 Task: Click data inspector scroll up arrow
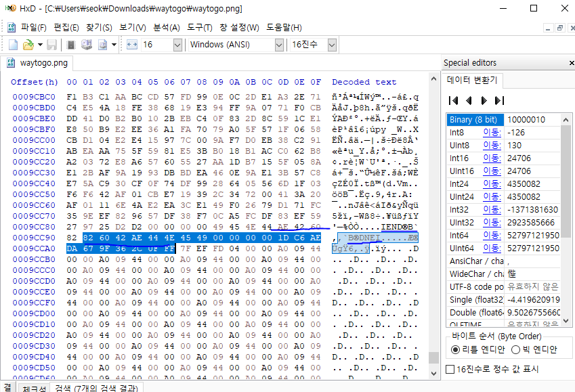pyautogui.click(x=566, y=120)
